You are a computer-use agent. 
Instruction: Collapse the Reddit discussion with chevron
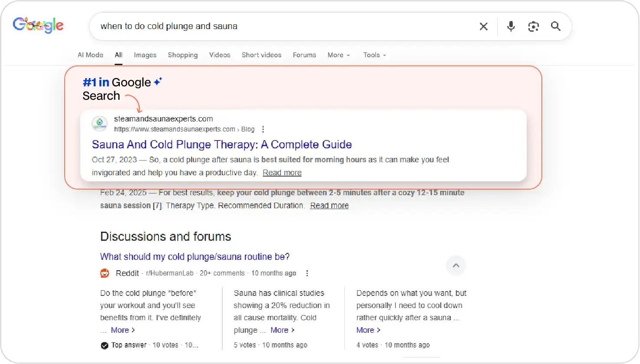click(x=456, y=266)
